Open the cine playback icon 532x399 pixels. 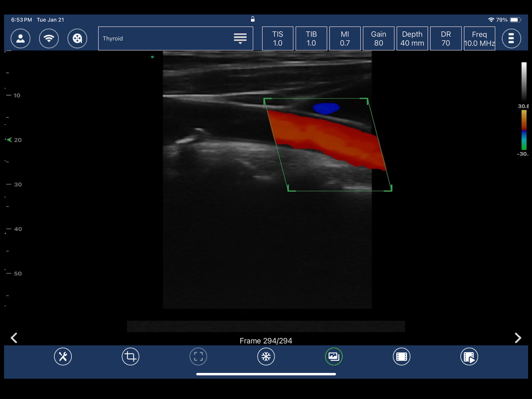[469, 356]
